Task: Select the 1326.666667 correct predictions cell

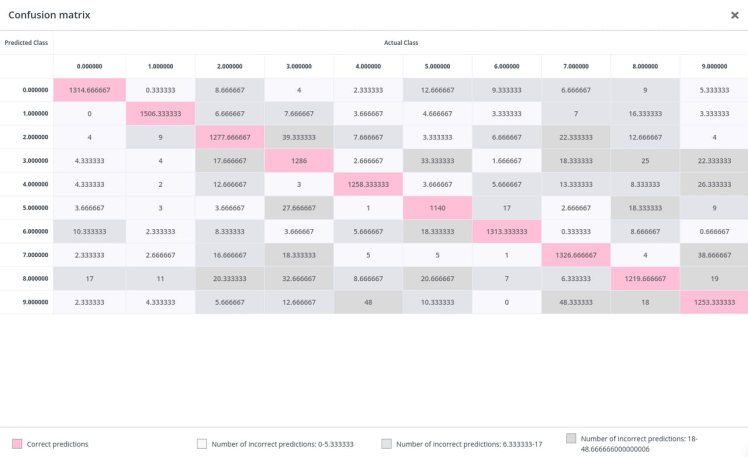Action: click(576, 255)
